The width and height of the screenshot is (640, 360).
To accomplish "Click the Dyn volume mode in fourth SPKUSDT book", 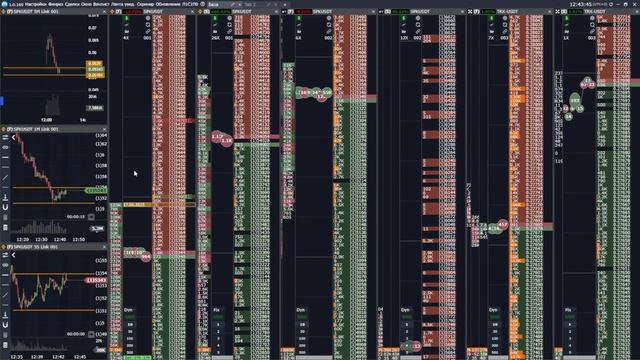I will click(x=405, y=310).
